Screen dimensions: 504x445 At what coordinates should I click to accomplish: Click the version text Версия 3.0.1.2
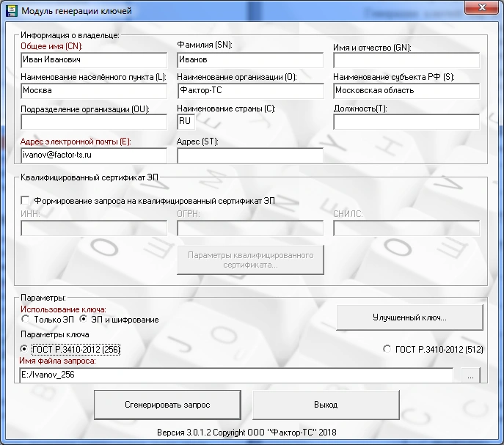pos(184,433)
